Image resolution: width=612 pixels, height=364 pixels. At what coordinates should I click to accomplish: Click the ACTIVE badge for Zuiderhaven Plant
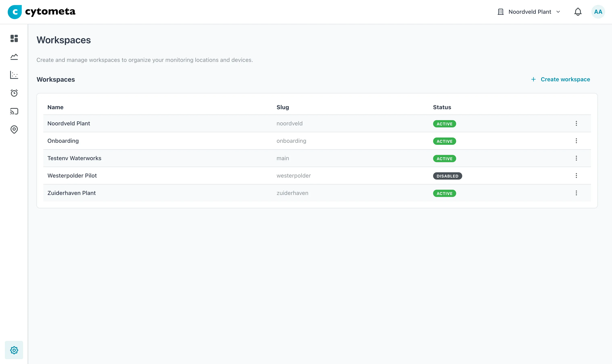[444, 194]
